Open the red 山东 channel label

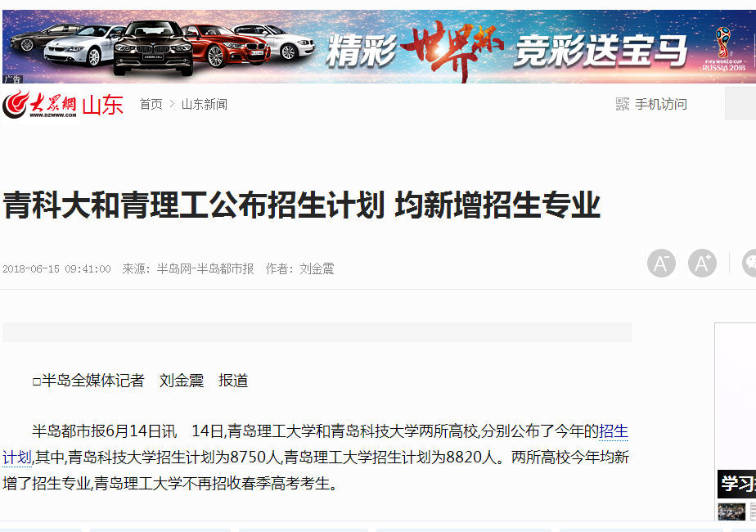103,105
